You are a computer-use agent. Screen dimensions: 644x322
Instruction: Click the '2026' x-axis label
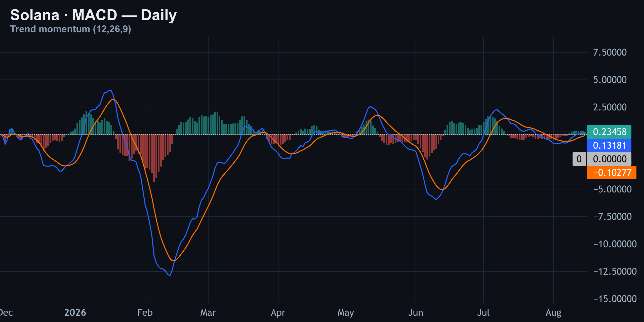click(x=75, y=312)
